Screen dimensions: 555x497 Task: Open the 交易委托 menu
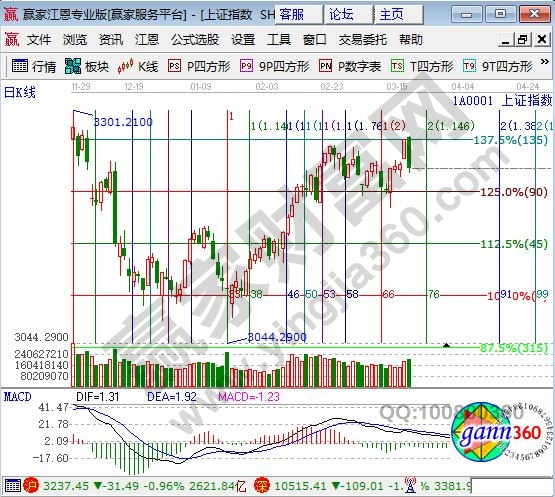363,40
